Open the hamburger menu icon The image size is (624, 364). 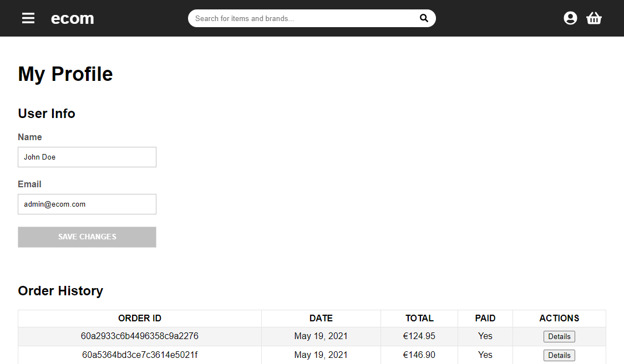(x=28, y=18)
